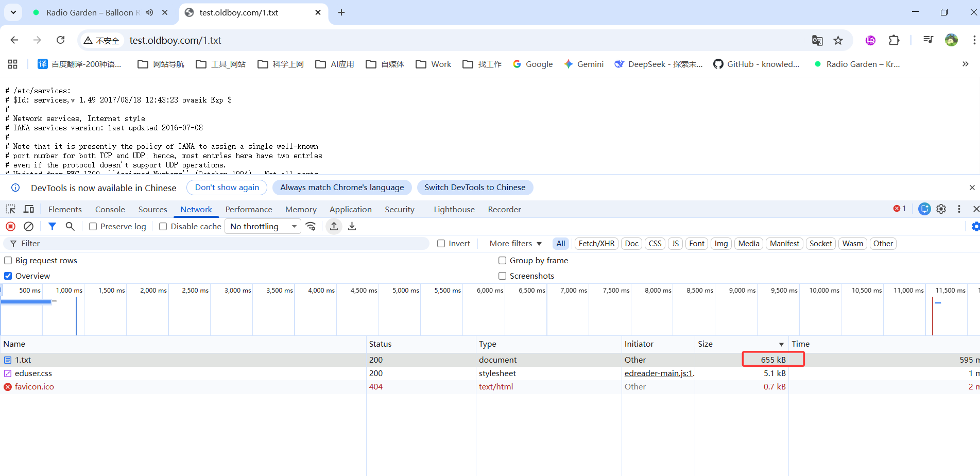
Task: Click the record network log button
Action: click(10, 226)
